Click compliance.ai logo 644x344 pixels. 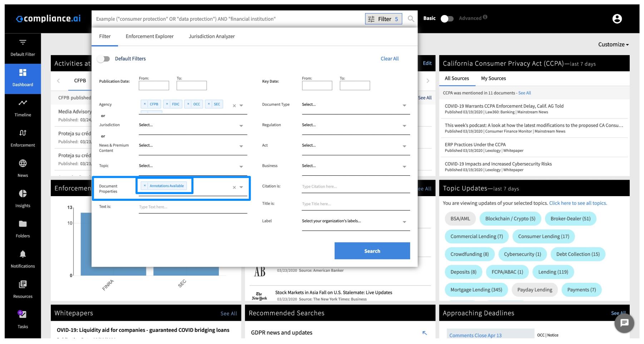[x=49, y=19]
